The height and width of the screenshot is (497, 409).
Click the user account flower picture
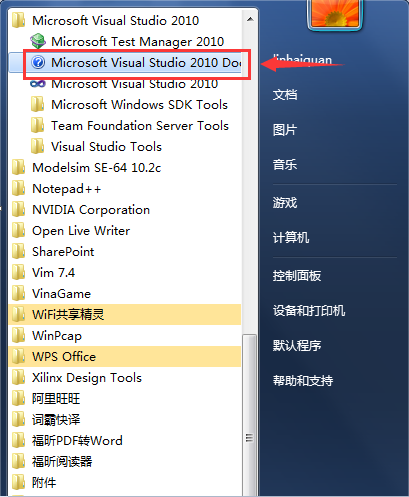[334, 13]
